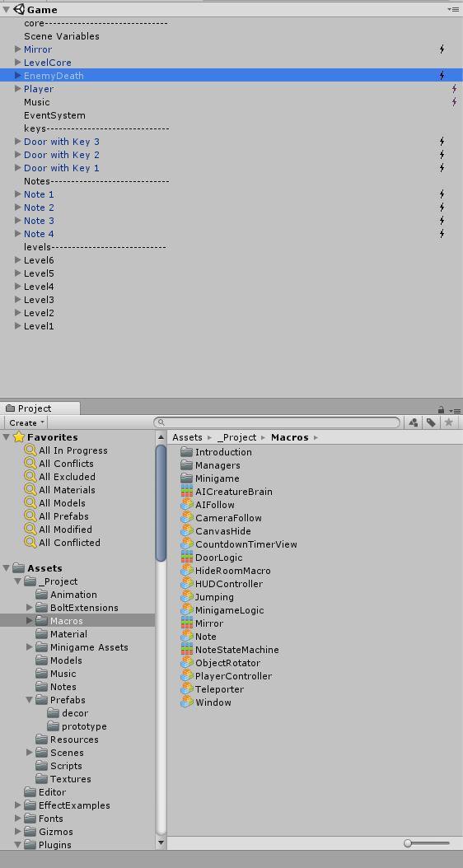
Task: Select the Door with Key 2 object
Action: point(62,155)
